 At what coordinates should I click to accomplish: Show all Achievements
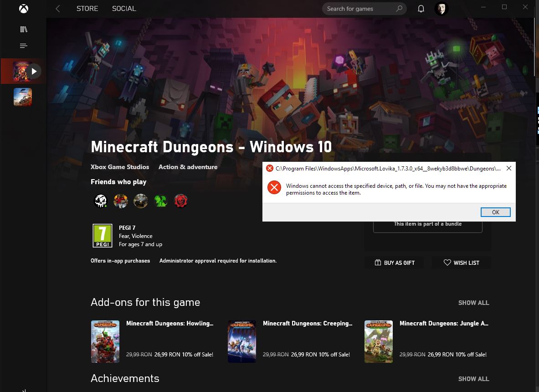[x=473, y=379]
